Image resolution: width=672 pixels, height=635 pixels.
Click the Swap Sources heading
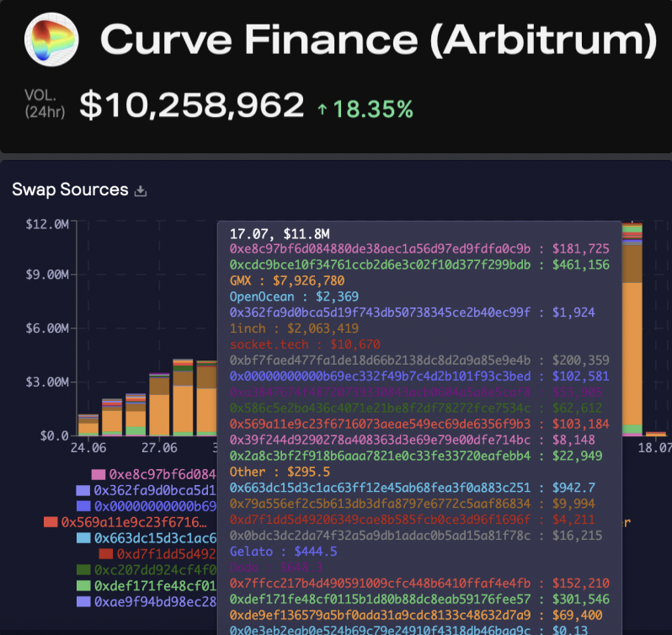pos(70,189)
